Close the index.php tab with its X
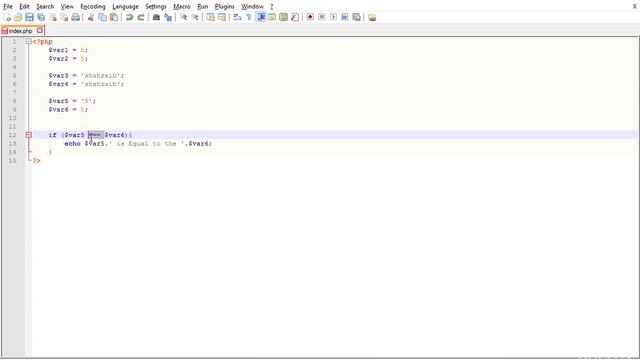 coord(40,30)
